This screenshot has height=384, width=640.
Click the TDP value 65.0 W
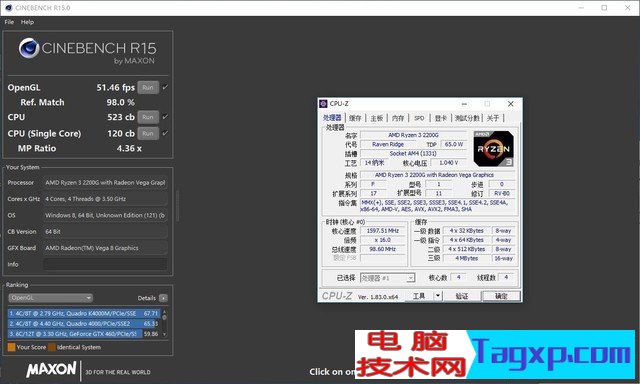click(454, 144)
